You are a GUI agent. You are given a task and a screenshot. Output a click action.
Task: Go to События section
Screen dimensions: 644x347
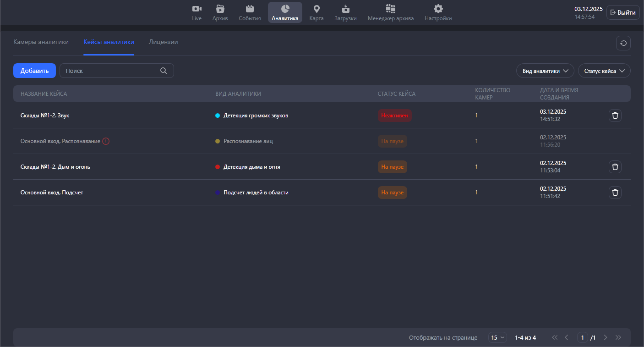[x=250, y=12]
